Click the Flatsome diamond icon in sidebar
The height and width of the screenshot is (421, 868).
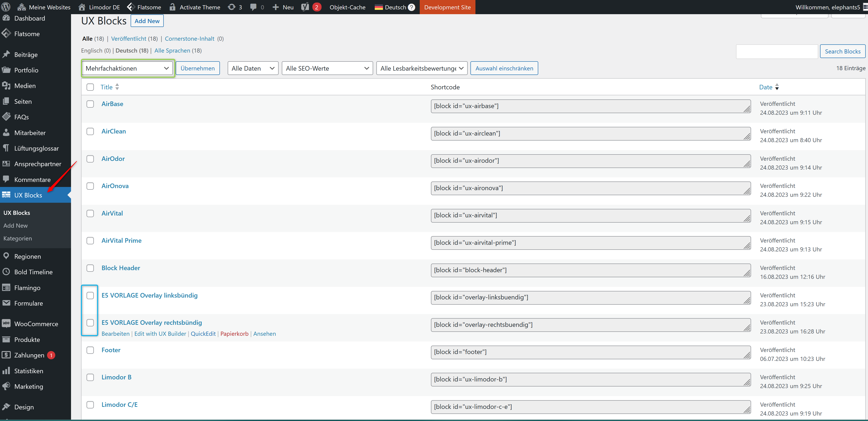[x=6, y=33]
